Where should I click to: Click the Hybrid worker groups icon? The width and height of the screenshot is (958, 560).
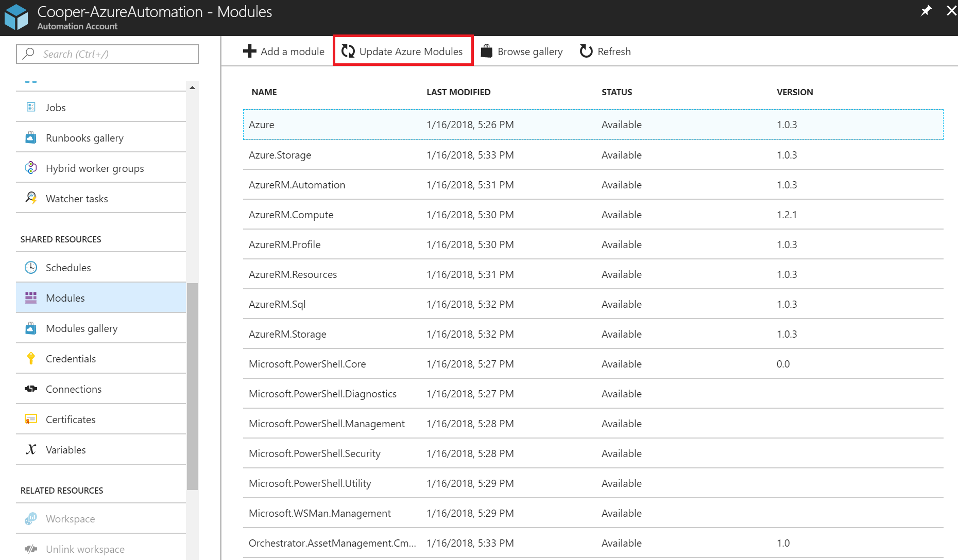click(31, 168)
